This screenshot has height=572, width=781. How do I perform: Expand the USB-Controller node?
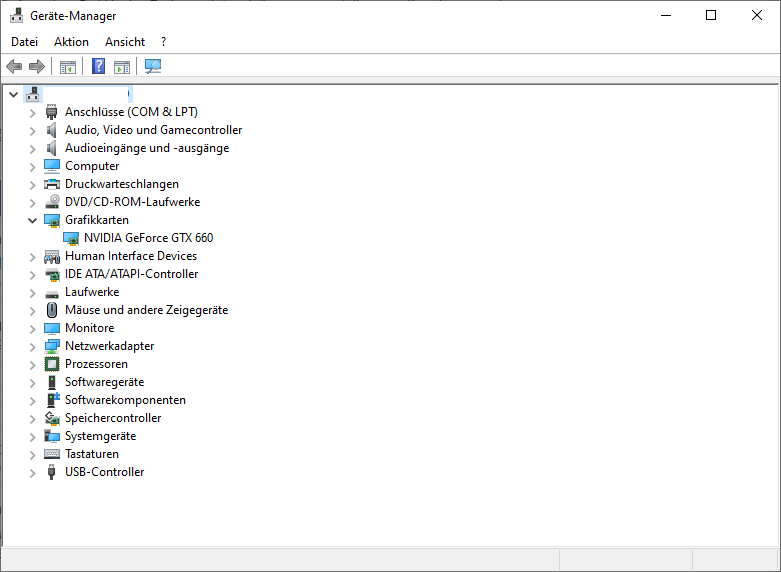(x=33, y=472)
